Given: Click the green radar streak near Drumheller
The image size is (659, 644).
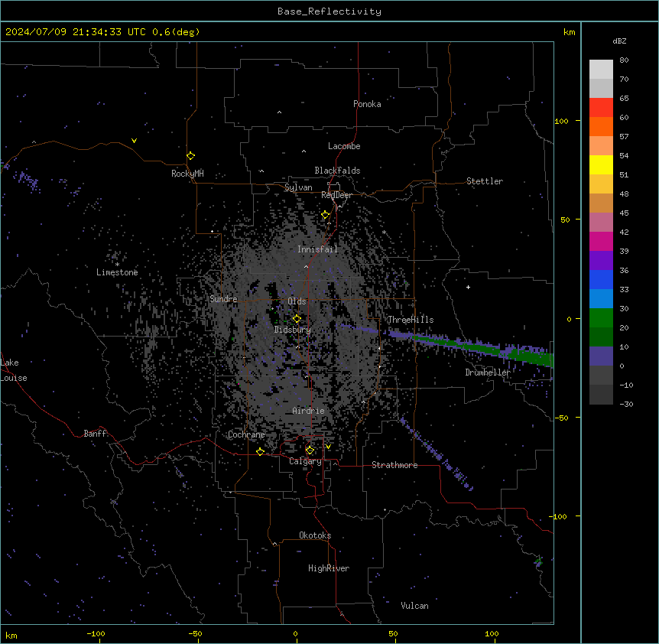Looking at the screenshot, I should tap(483, 348).
